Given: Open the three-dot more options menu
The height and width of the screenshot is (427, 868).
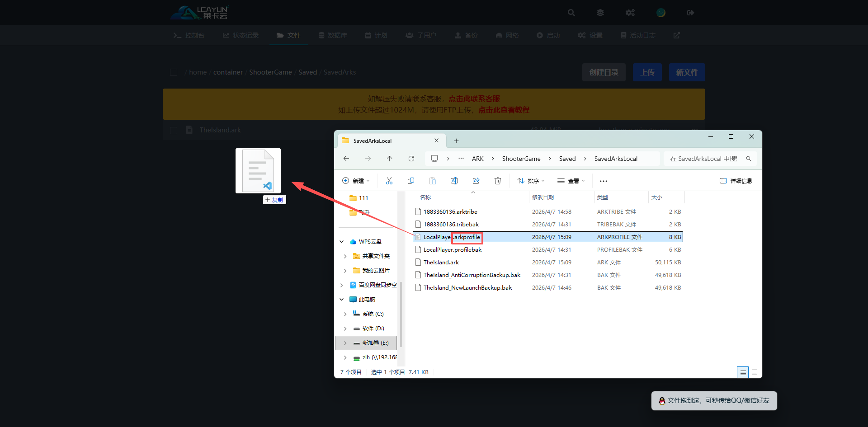Looking at the screenshot, I should 603,181.
